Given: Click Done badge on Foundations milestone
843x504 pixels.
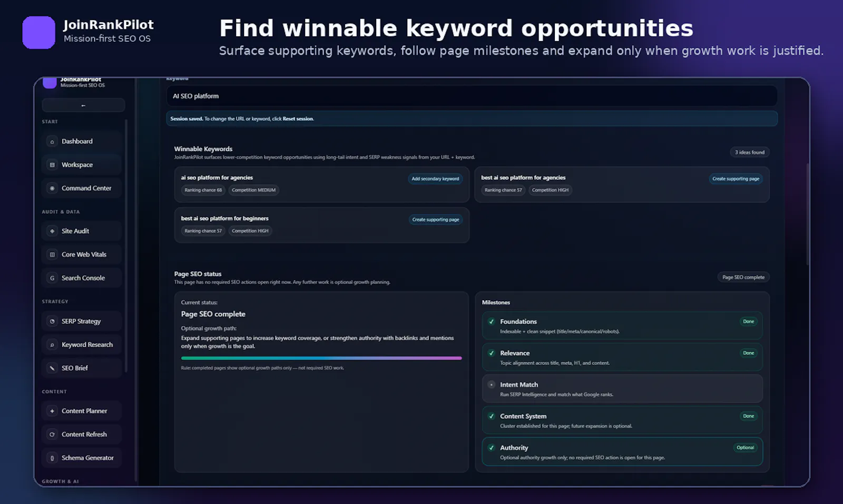Looking at the screenshot, I should tap(748, 322).
